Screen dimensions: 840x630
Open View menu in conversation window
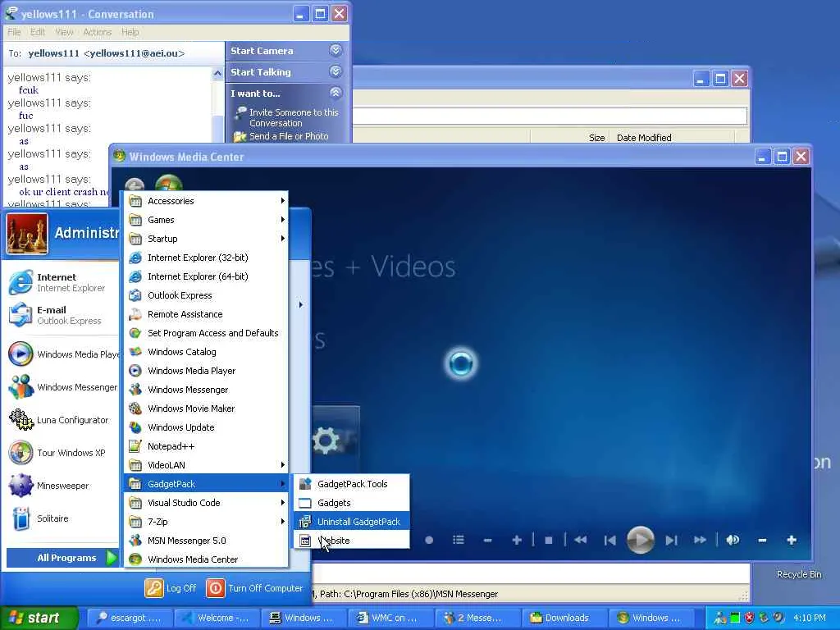[x=64, y=32]
